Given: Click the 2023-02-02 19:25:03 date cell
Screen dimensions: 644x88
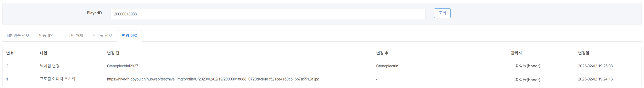Looking at the screenshot, I should (x=595, y=66).
